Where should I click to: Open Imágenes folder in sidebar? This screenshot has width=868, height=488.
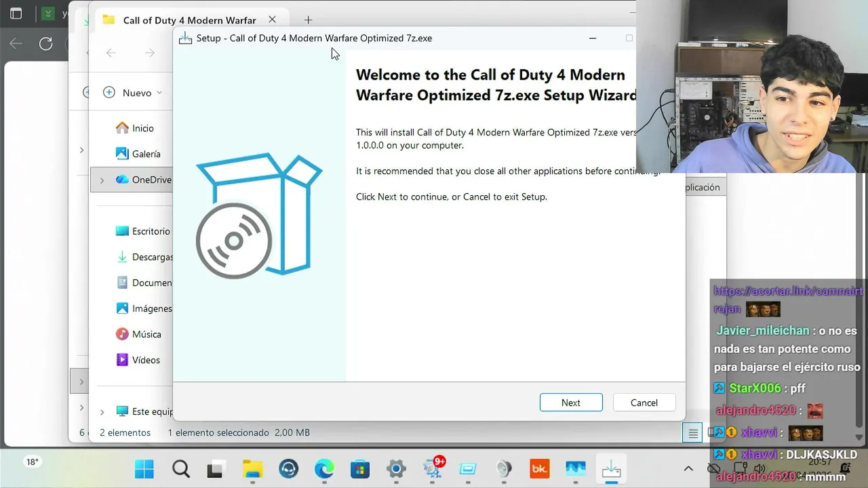[x=152, y=308]
